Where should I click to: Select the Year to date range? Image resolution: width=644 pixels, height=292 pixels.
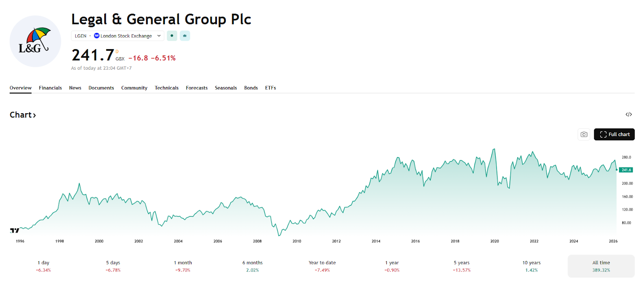pos(322,266)
